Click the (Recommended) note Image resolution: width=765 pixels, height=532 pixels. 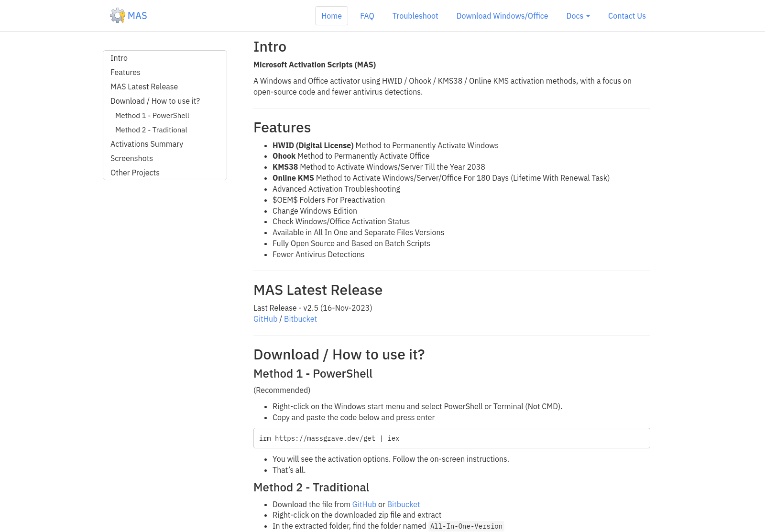click(282, 390)
